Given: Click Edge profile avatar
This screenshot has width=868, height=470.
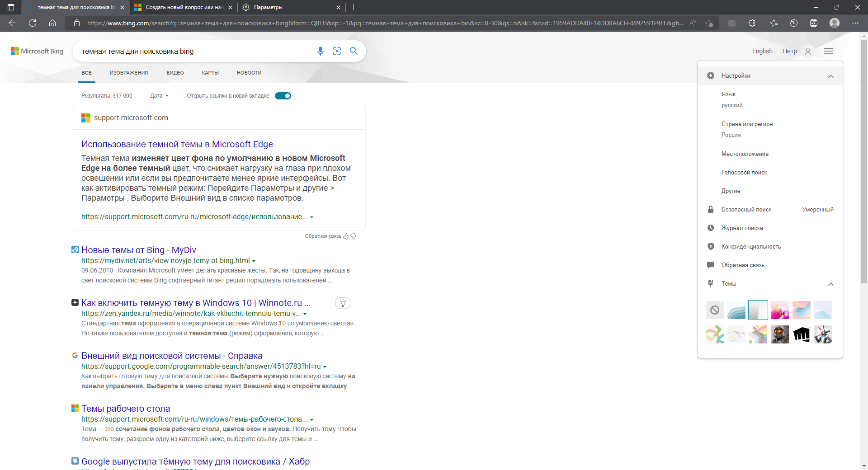Looking at the screenshot, I should pos(835,23).
